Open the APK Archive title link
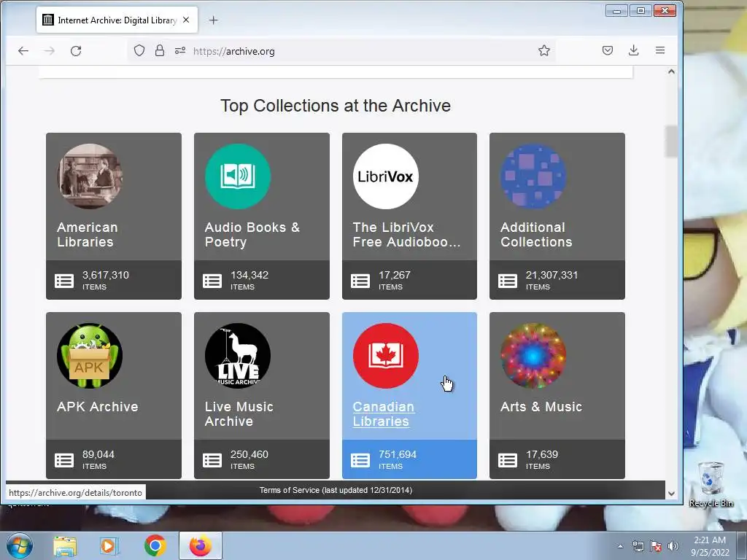Viewport: 747px width, 560px height. [98, 407]
